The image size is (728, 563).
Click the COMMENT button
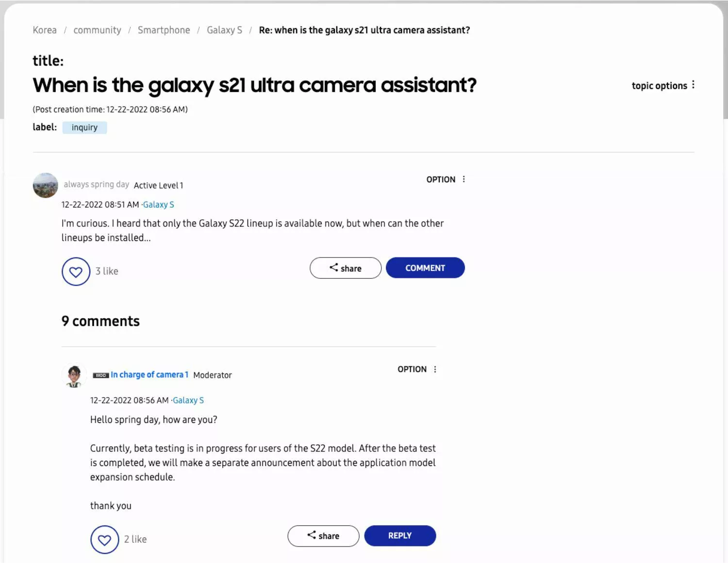pyautogui.click(x=425, y=268)
